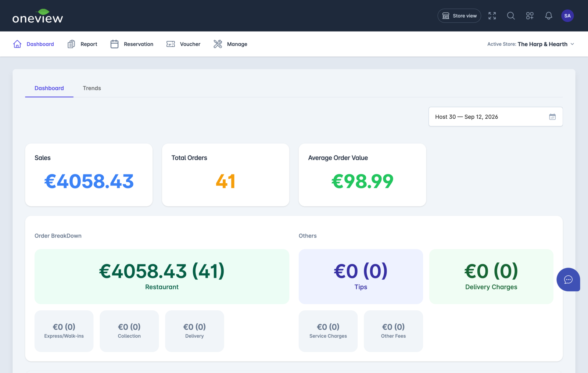
Task: Click The Harp & Hearth store name
Action: pyautogui.click(x=542, y=44)
